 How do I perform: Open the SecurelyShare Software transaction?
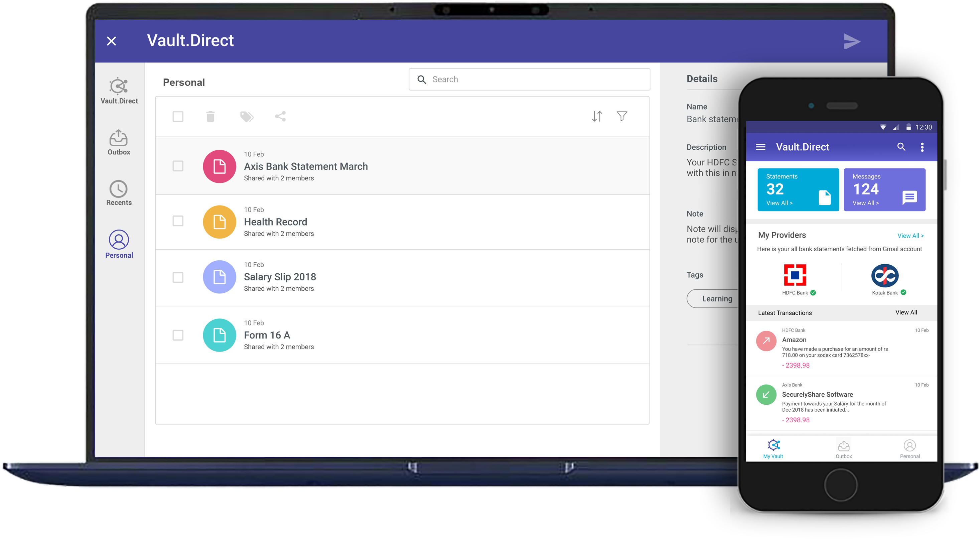click(842, 404)
